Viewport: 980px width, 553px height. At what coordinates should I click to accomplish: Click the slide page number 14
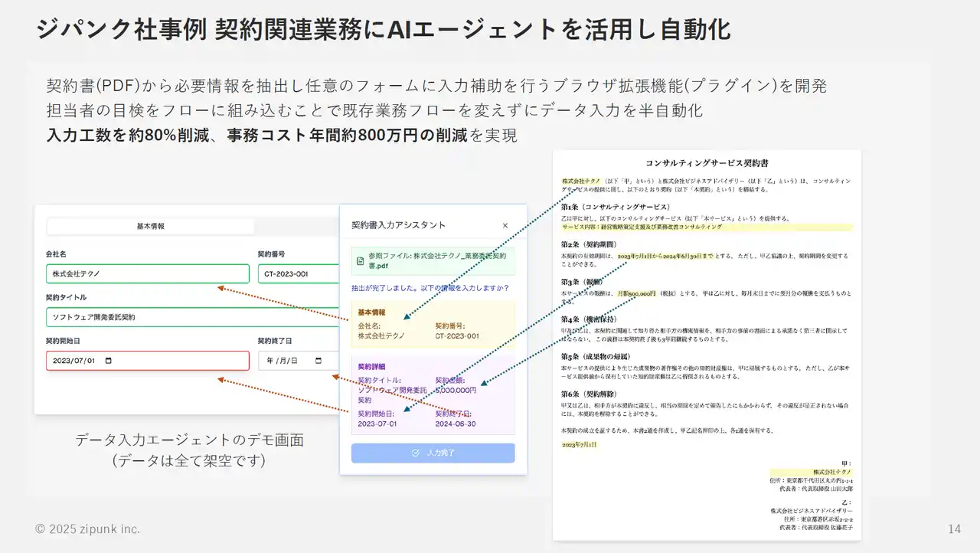[954, 529]
